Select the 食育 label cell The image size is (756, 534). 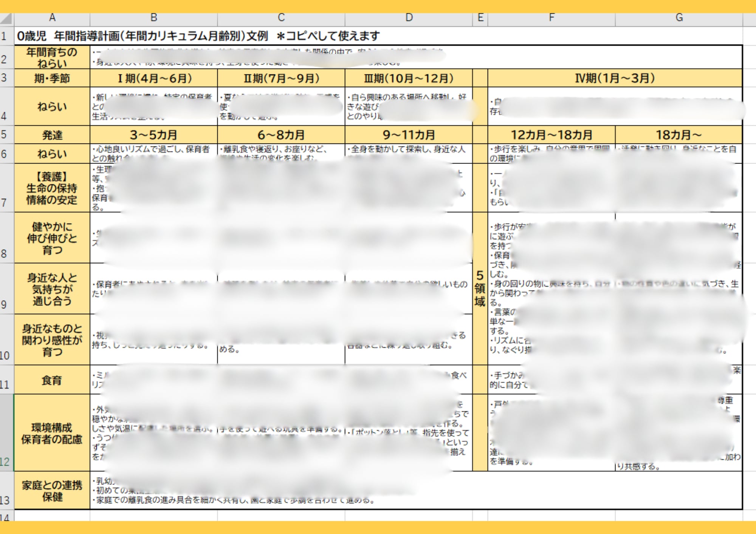[52, 380]
